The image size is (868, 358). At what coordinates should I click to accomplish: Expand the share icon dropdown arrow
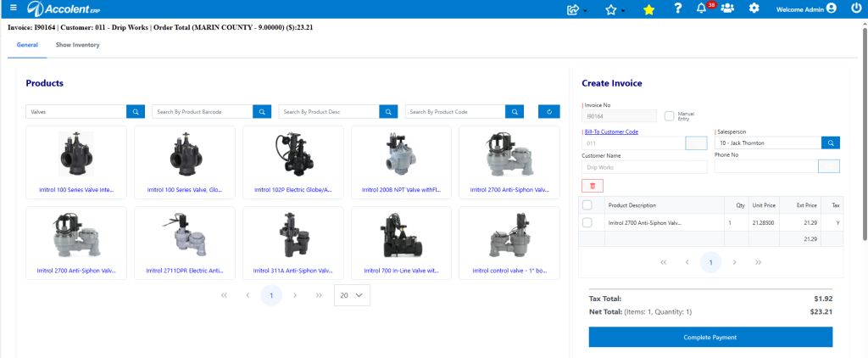pos(585,10)
